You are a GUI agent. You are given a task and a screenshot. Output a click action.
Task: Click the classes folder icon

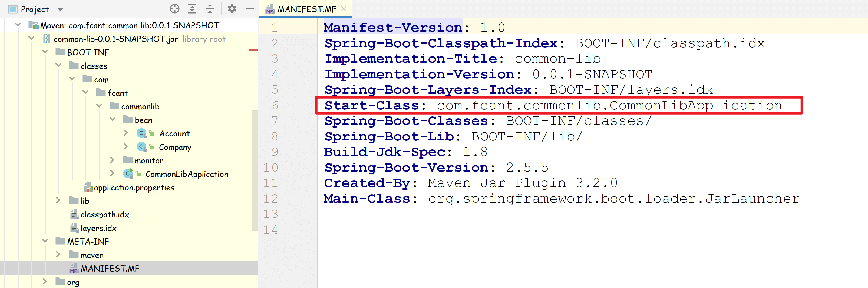tap(74, 65)
